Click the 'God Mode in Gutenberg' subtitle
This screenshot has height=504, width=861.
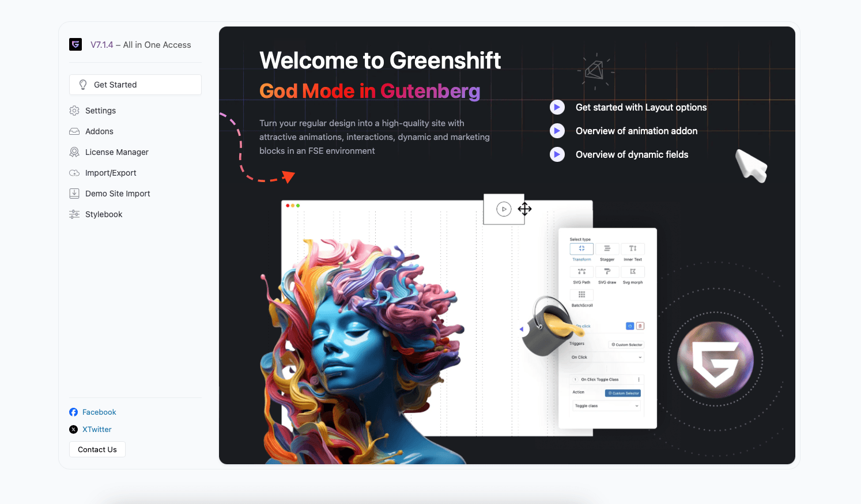369,91
